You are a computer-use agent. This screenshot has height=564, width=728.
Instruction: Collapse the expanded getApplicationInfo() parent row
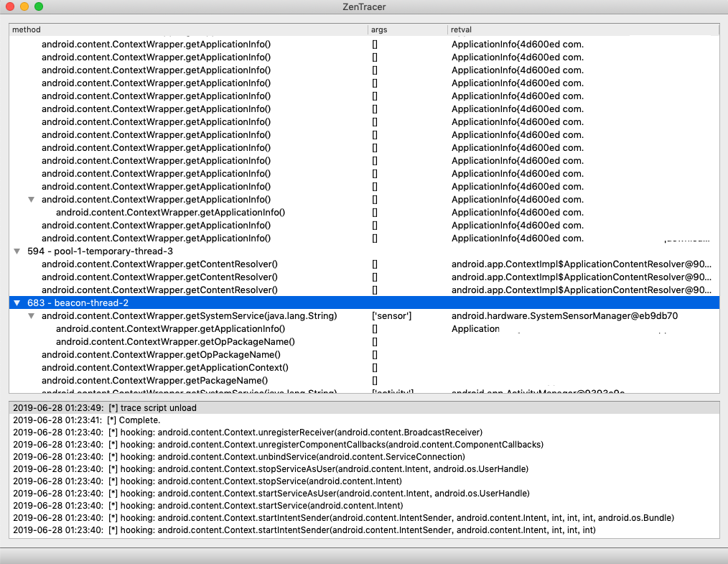click(x=31, y=199)
